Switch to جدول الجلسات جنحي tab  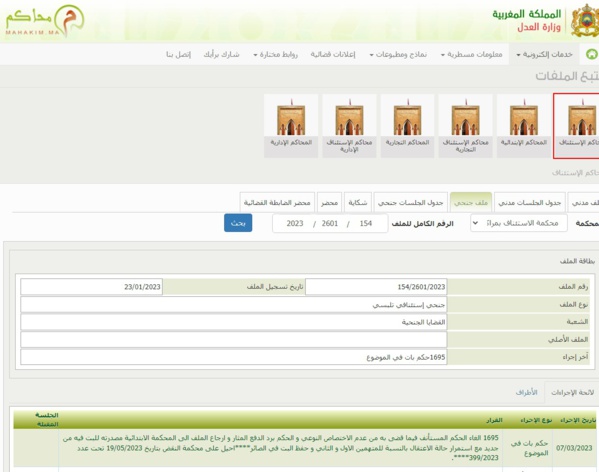coord(411,202)
